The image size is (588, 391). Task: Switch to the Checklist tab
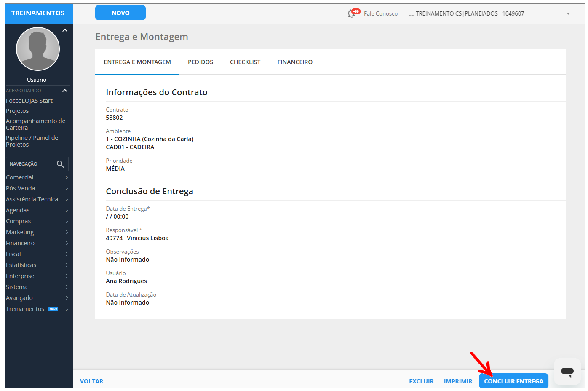tap(245, 62)
